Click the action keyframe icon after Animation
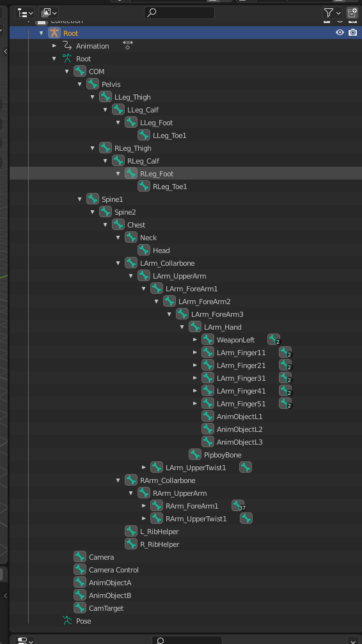The width and height of the screenshot is (362, 644). 127,45
